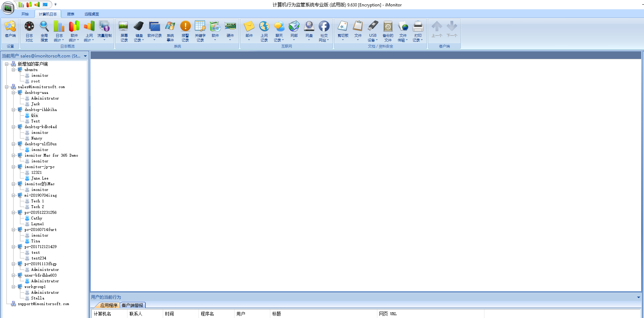Sort by the 计算机名 column header
Image resolution: width=644 pixels, height=318 pixels.
pyautogui.click(x=110, y=314)
